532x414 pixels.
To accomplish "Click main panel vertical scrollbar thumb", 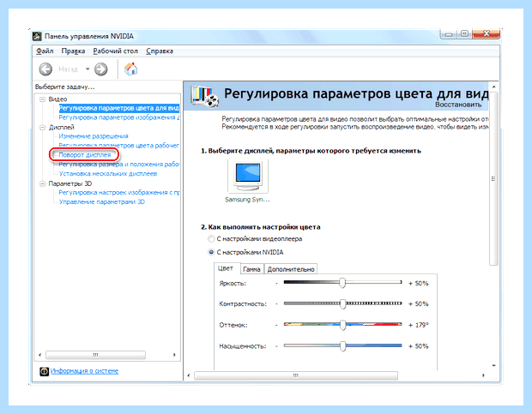I will point(493,178).
